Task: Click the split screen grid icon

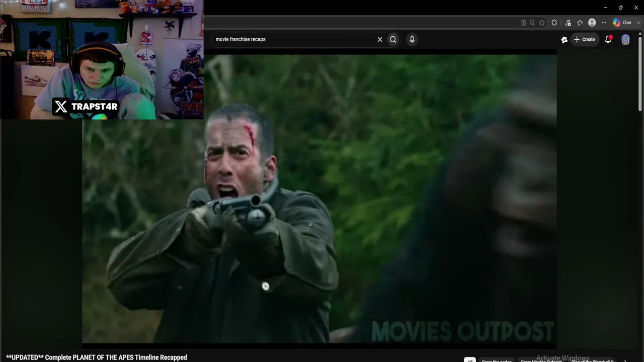Action: point(523,23)
